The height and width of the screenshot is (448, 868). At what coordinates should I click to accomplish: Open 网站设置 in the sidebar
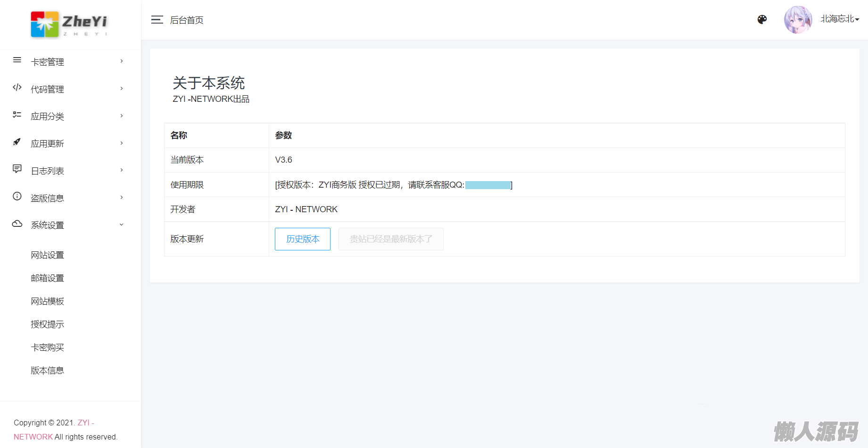pos(47,255)
